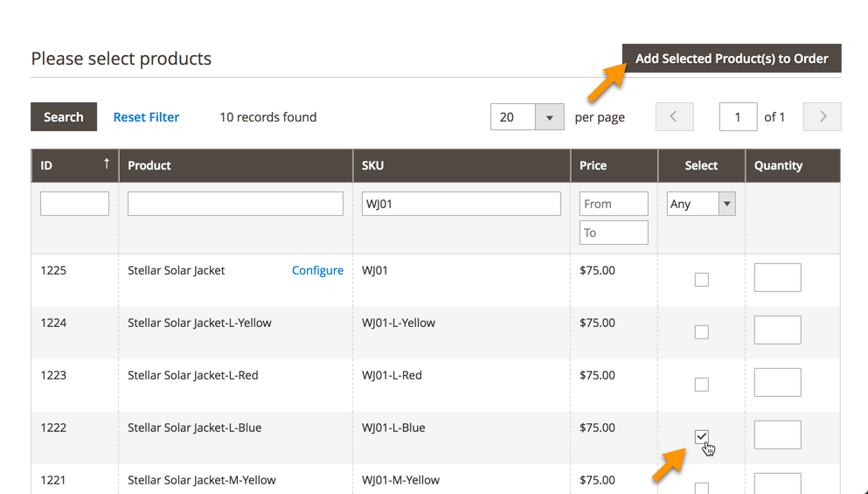Click the Reset Filter link
This screenshot has width=868, height=494.
click(x=146, y=117)
